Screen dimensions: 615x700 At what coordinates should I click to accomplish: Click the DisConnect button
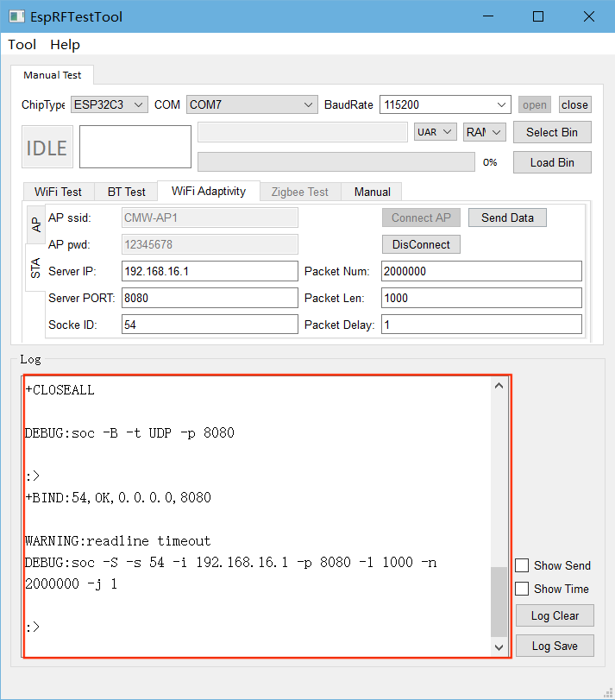click(x=421, y=244)
